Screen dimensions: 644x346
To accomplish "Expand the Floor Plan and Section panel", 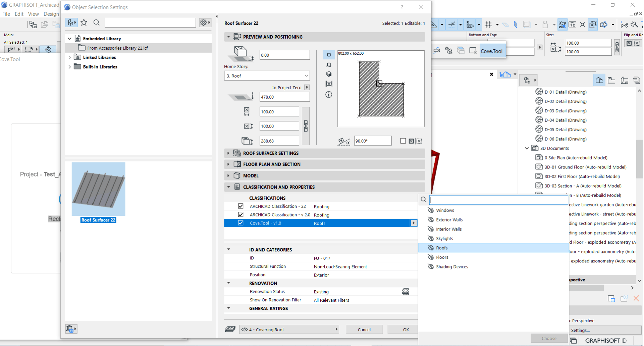I will coord(228,164).
